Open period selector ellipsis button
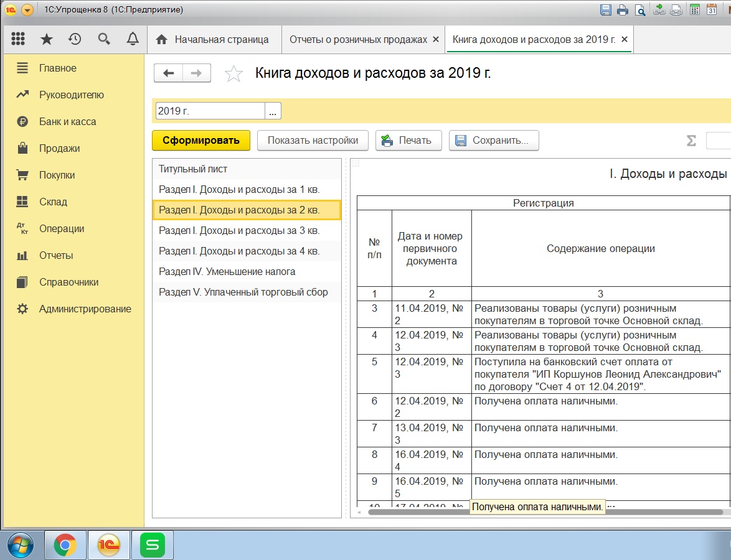Image resolution: width=731 pixels, height=560 pixels. (273, 111)
